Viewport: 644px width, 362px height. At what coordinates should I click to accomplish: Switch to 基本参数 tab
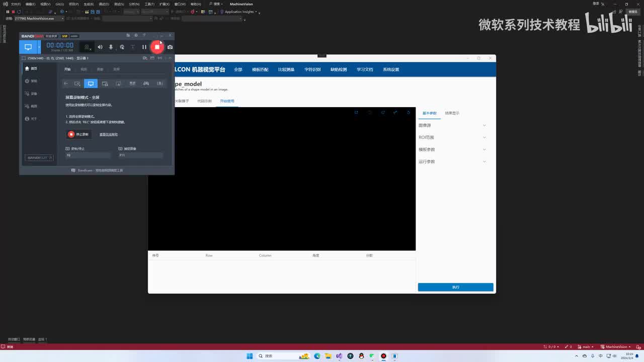click(430, 113)
